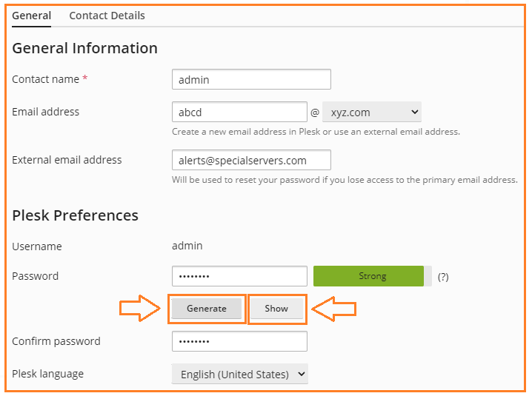Click the @ symbol between email fields
This screenshot has height=396, width=532.
pos(314,113)
